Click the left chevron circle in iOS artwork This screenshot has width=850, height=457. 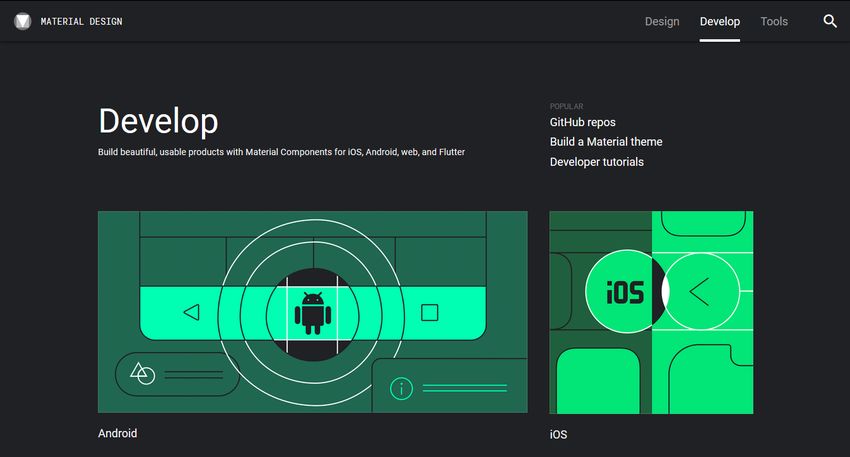699,291
